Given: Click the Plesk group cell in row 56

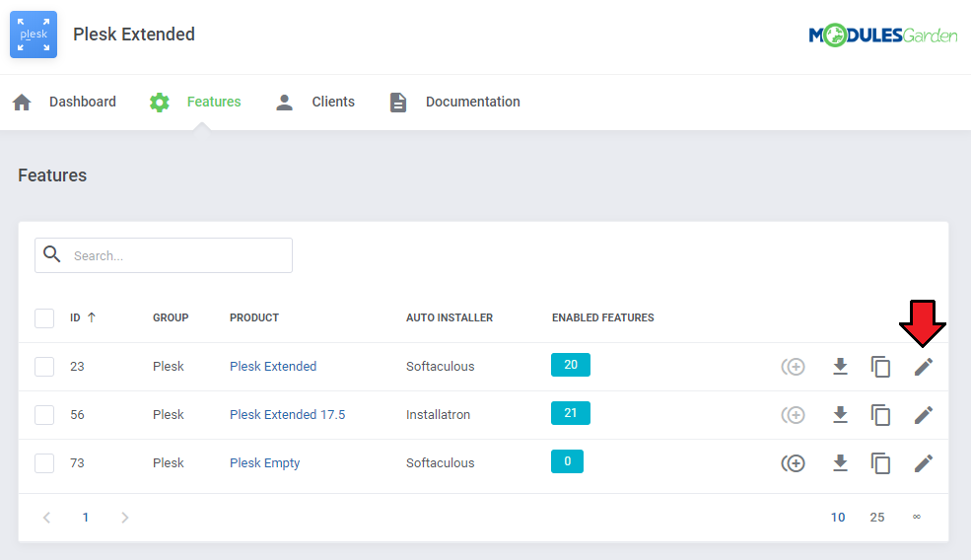Looking at the screenshot, I should pos(169,414).
